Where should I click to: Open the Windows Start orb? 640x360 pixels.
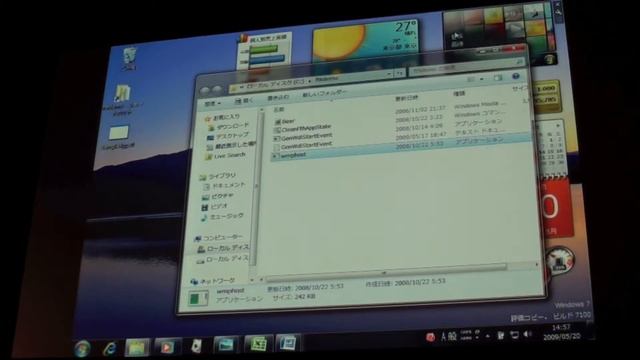click(x=83, y=348)
